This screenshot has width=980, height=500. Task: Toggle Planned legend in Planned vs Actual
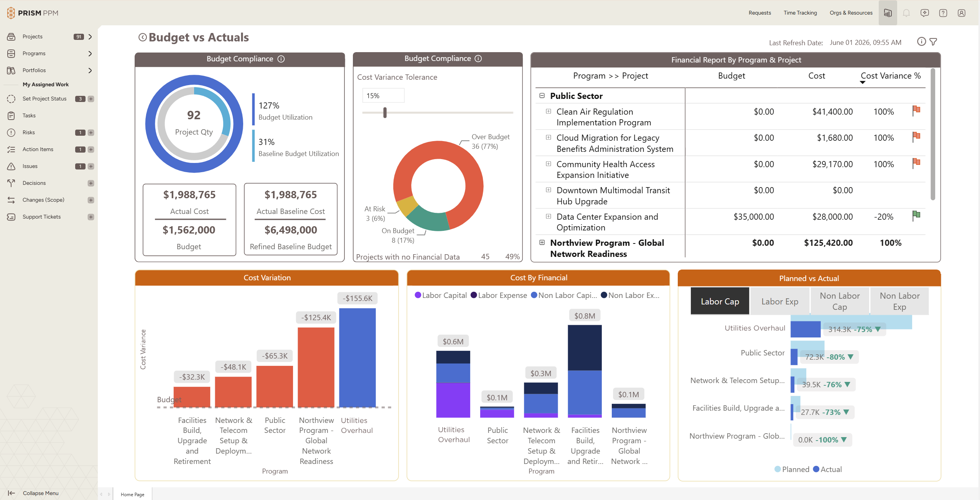click(x=792, y=469)
